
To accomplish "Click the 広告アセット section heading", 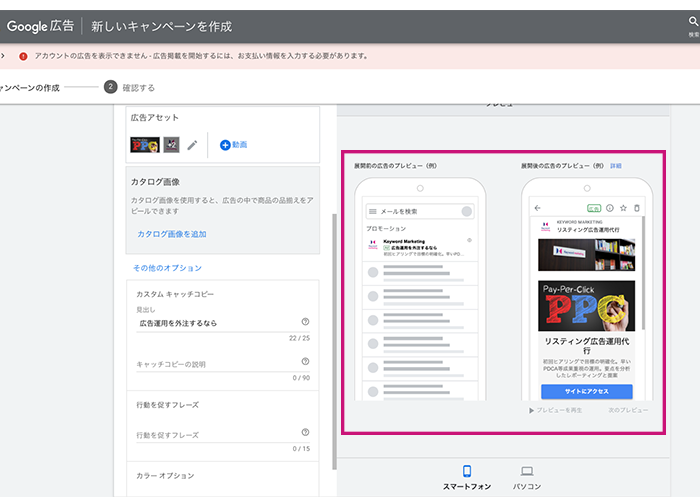I will pos(154,117).
